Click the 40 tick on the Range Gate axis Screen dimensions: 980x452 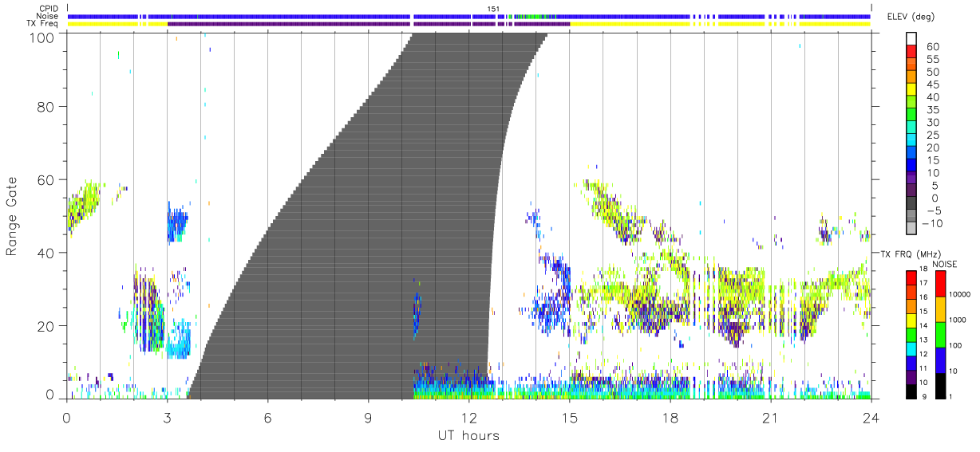coord(46,253)
